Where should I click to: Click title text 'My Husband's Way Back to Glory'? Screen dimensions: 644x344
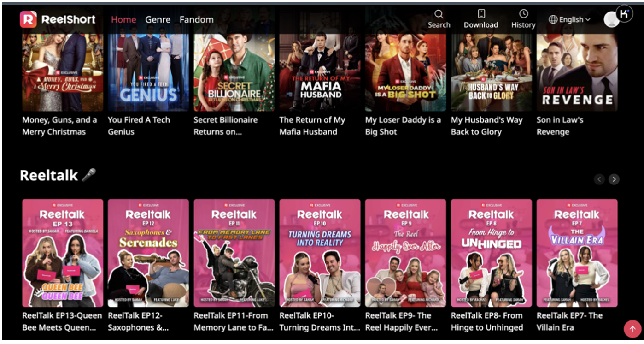click(487, 126)
